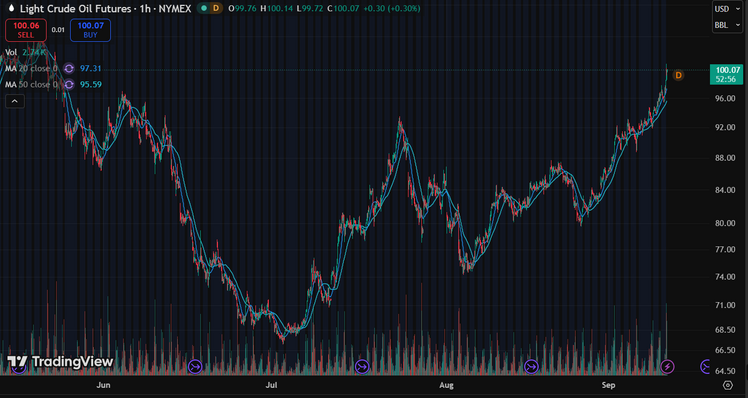Click the oil drop symbol icon
Image resolution: width=748 pixels, height=398 pixels.
11,8
